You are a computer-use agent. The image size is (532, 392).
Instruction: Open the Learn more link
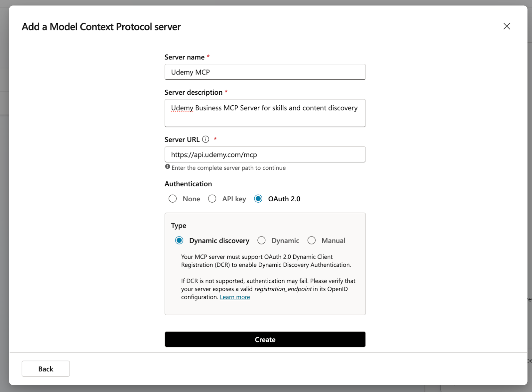(x=235, y=297)
